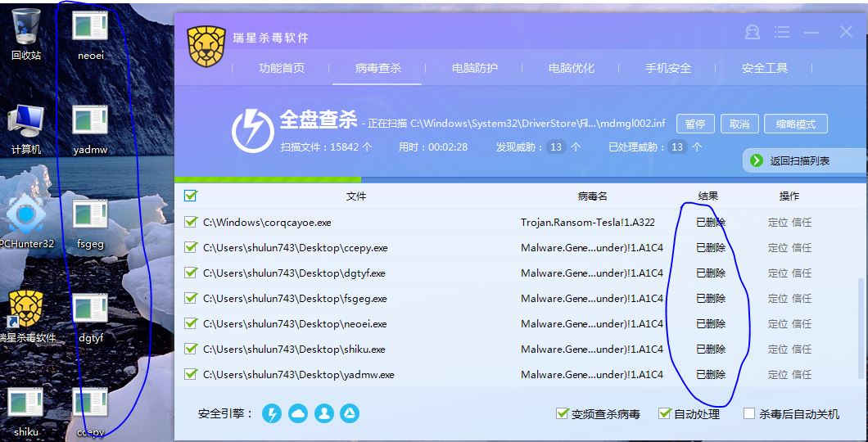
Task: Toggle the select-all checkbox in header
Action: pyautogui.click(x=191, y=196)
